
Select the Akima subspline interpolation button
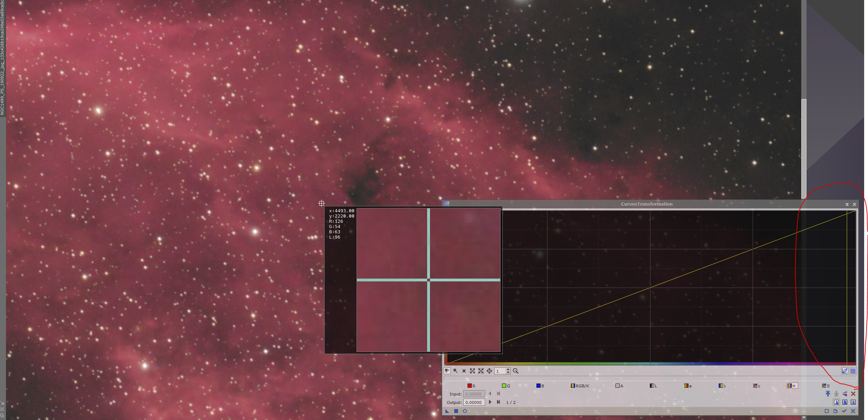point(836,402)
